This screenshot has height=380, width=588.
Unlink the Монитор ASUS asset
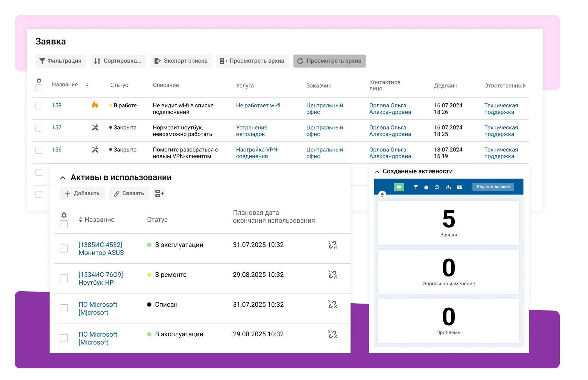[333, 245]
